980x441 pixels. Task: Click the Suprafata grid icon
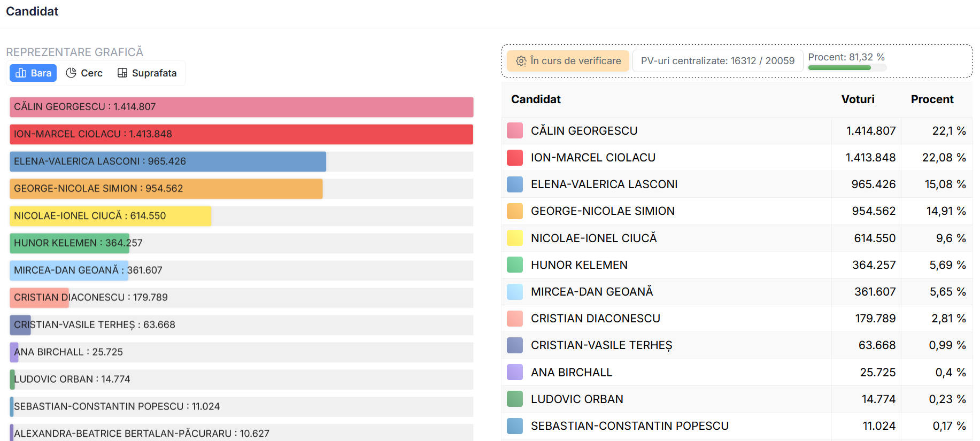coord(122,73)
